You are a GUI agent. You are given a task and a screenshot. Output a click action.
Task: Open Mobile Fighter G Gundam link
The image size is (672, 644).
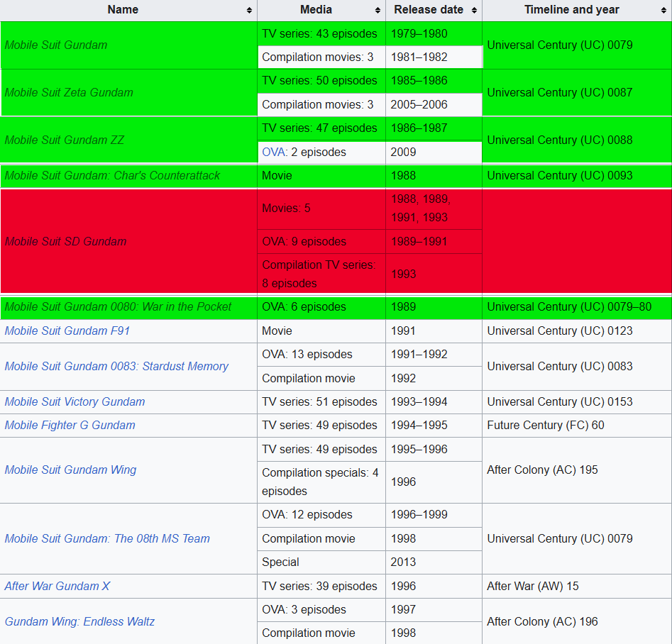[70, 425]
